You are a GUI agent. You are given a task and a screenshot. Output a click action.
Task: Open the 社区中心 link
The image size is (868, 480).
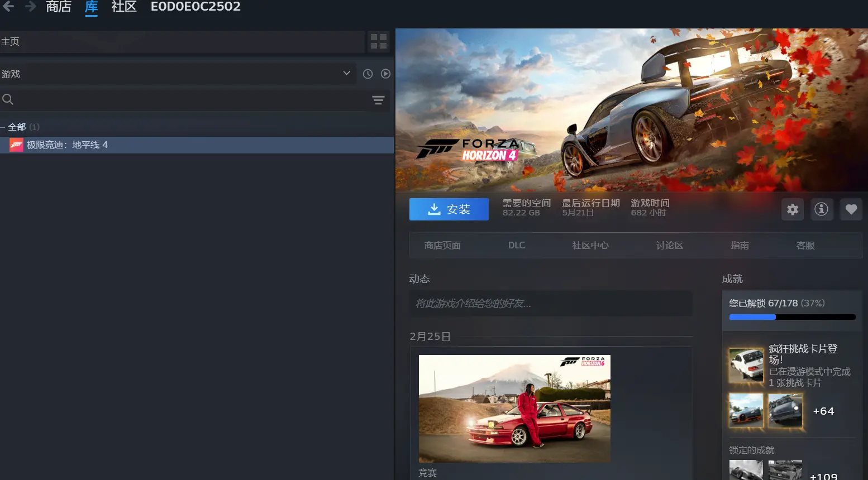pyautogui.click(x=590, y=246)
